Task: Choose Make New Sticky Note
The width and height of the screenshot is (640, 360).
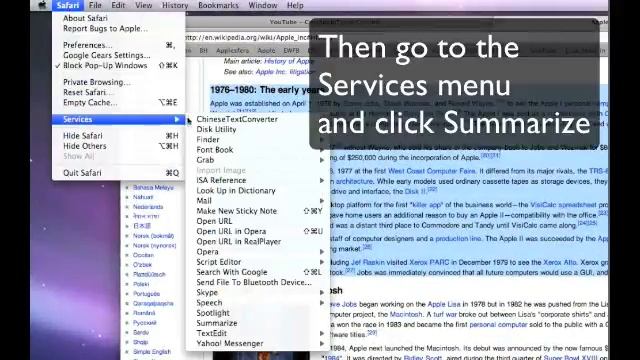Action: pyautogui.click(x=258, y=211)
